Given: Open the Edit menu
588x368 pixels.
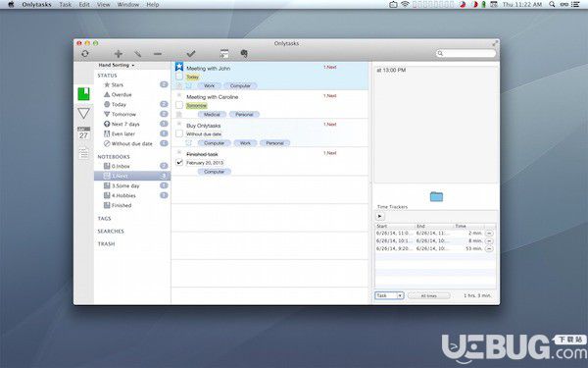Looking at the screenshot, I should tap(84, 5).
